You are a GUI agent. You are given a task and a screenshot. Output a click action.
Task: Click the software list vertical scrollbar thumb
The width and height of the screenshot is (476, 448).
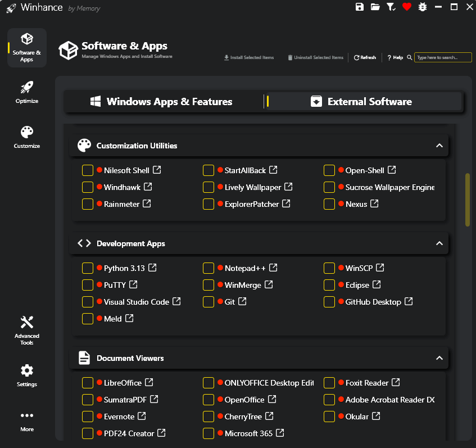click(x=468, y=200)
